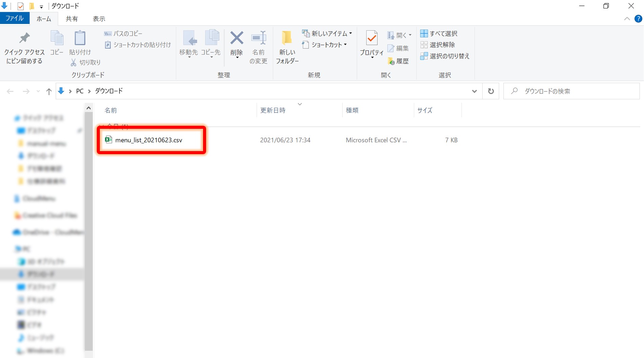Open Customize Quick Access Toolbar dropdown

click(x=41, y=6)
